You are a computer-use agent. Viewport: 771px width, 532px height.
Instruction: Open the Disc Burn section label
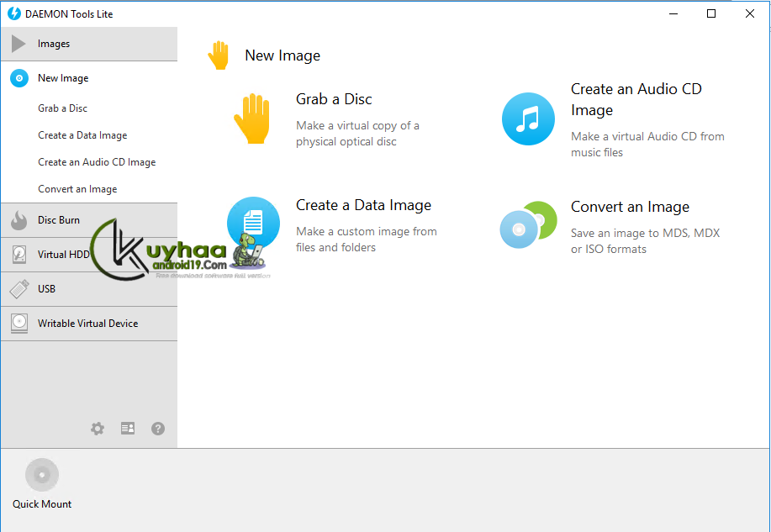[x=59, y=220]
